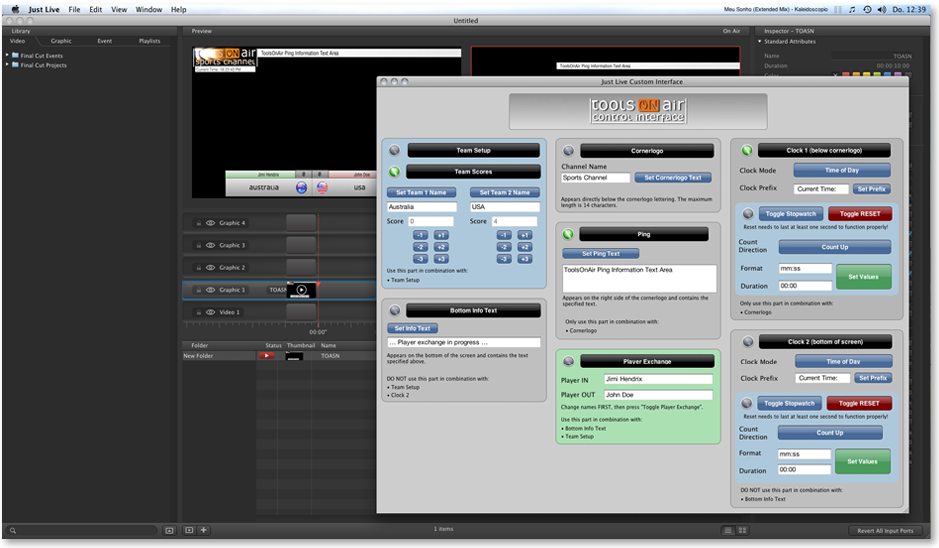Click the USA flag icon in preview

coord(322,187)
